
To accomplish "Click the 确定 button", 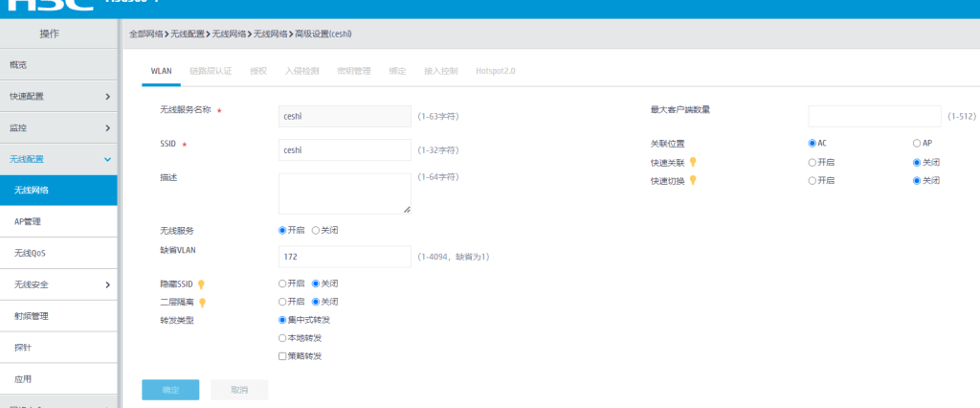I will click(170, 390).
